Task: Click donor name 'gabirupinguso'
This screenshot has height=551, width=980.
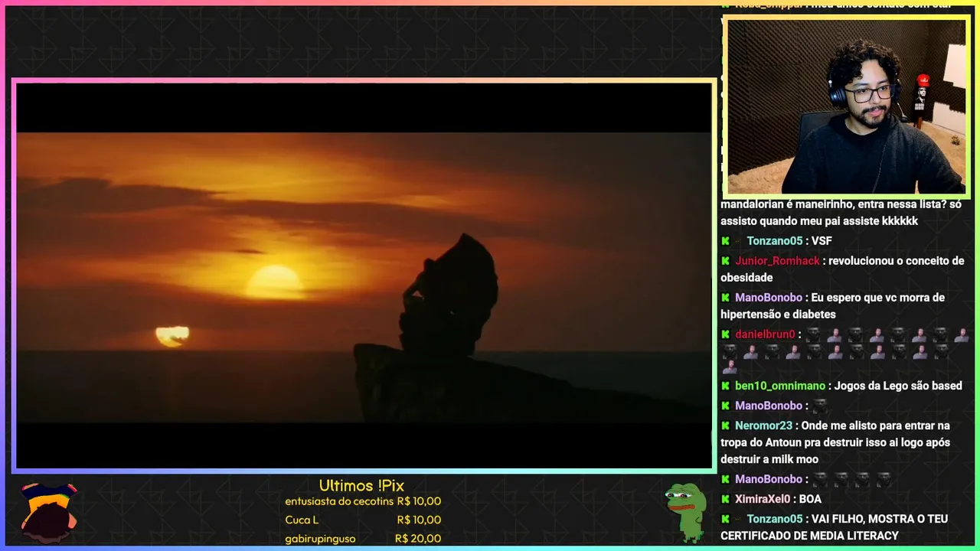Action: tap(320, 539)
